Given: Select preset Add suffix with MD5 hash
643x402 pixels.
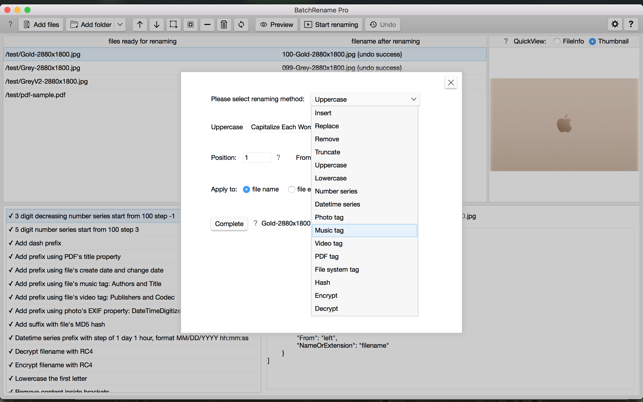Looking at the screenshot, I should point(93,324).
